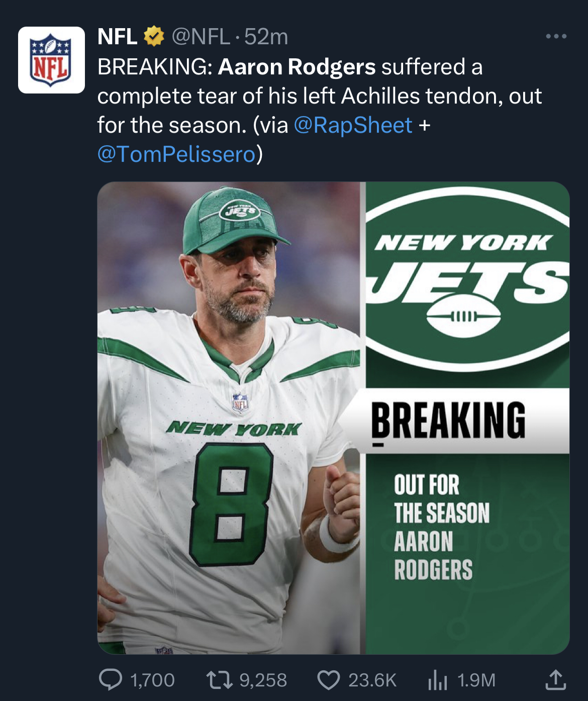Screen dimensions: 588x701
Task: Open the @TomPelissero mention link
Action: point(177,154)
